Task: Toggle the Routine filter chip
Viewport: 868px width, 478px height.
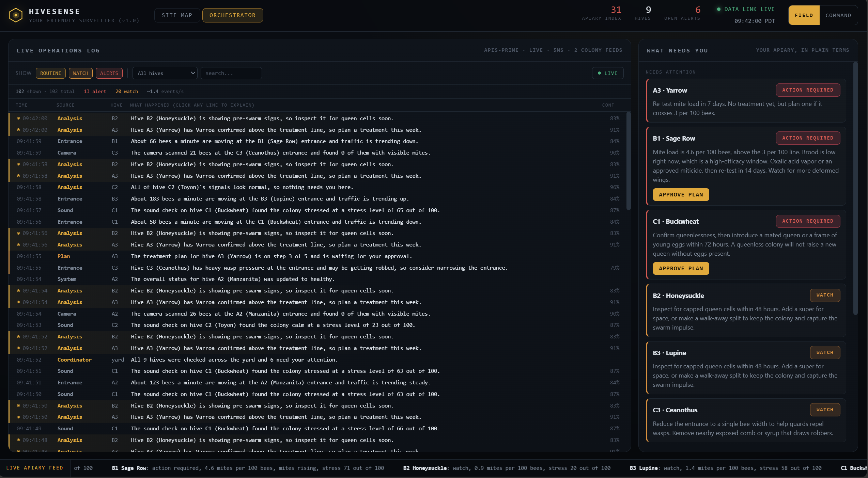Action: point(51,73)
